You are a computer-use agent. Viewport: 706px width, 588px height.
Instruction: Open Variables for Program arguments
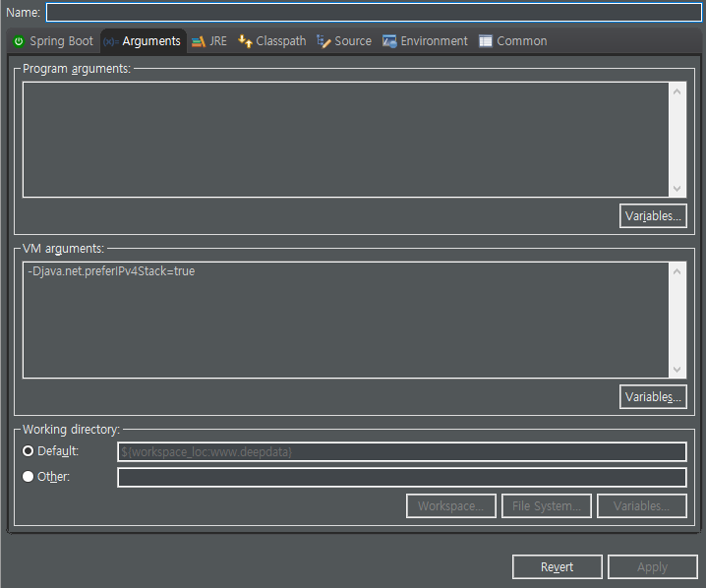click(653, 216)
